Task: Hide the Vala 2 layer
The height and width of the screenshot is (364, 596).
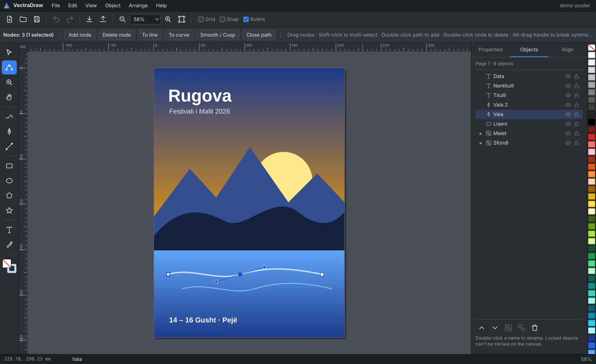Action: coord(568,105)
